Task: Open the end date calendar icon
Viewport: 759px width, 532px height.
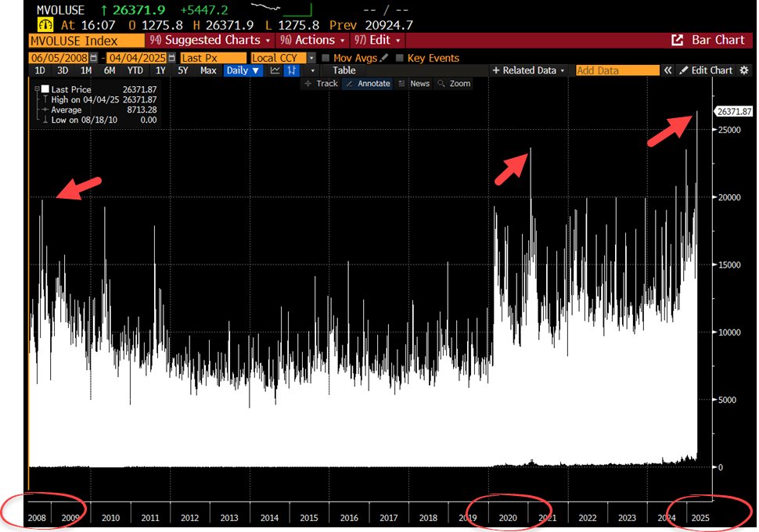Action: point(170,58)
